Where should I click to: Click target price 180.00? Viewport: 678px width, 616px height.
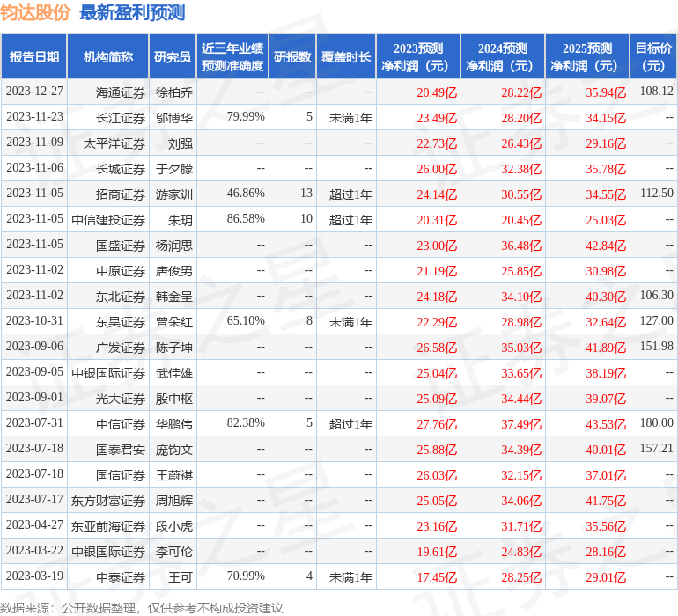point(656,422)
